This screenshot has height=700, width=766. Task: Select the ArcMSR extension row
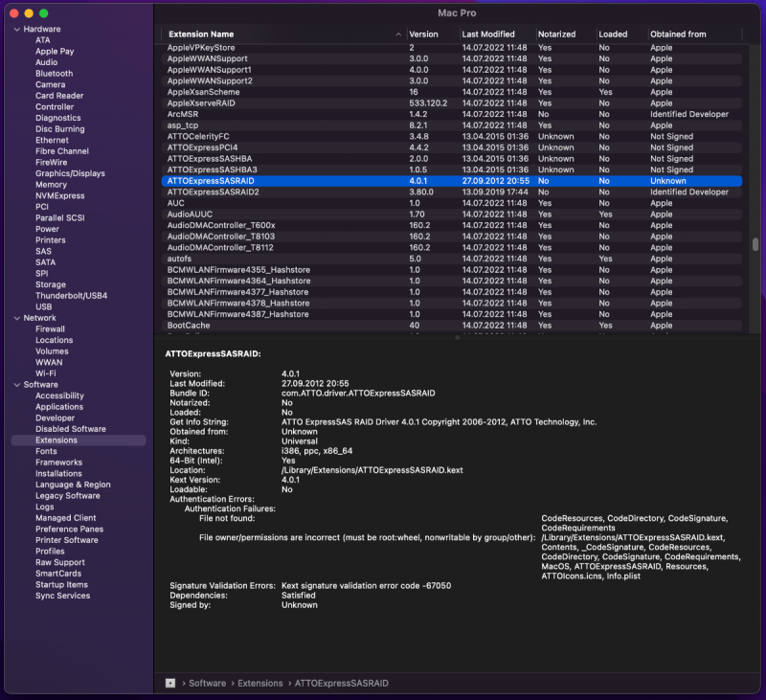coord(451,114)
